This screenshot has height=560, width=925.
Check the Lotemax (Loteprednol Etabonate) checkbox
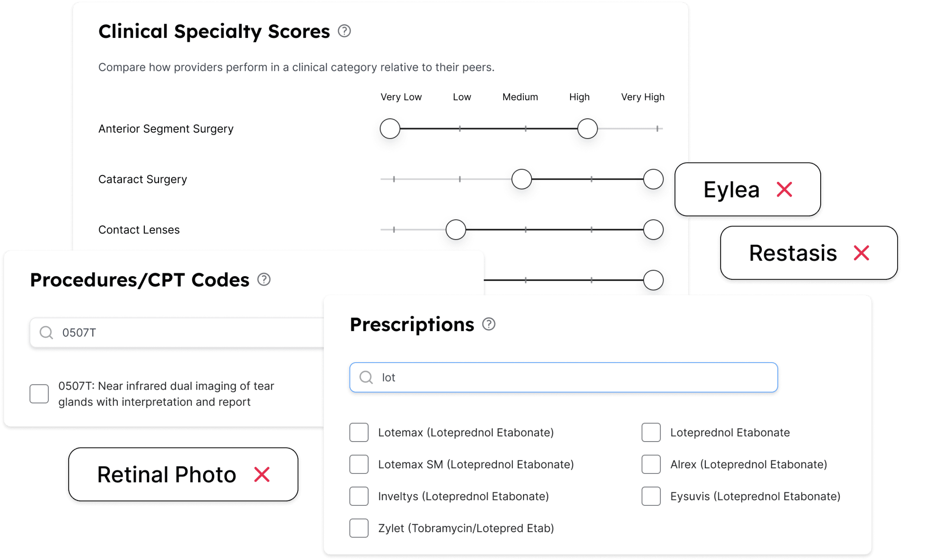(x=358, y=432)
